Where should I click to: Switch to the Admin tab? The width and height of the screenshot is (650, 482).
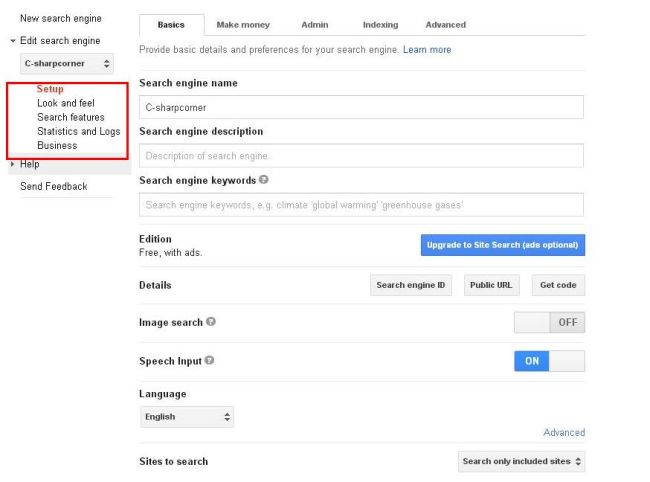click(314, 25)
